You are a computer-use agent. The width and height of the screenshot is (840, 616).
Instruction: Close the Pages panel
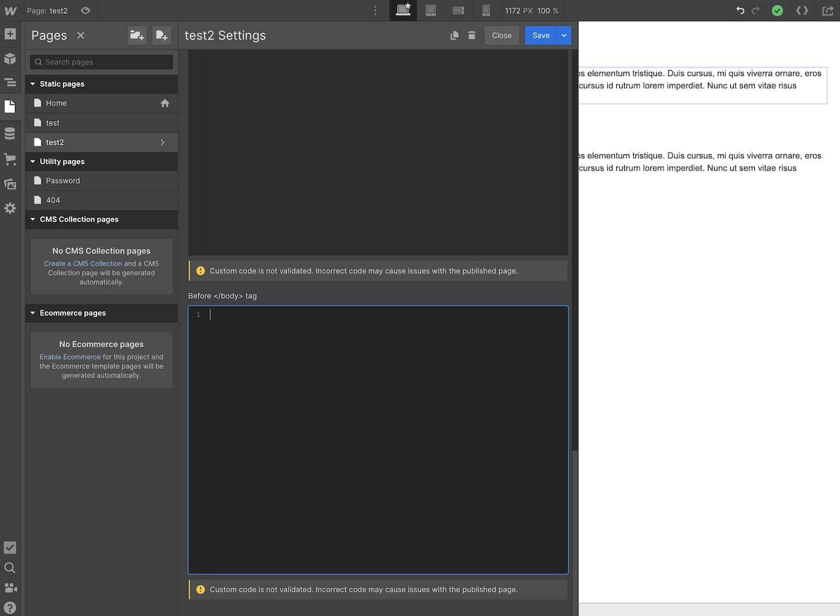(x=80, y=35)
